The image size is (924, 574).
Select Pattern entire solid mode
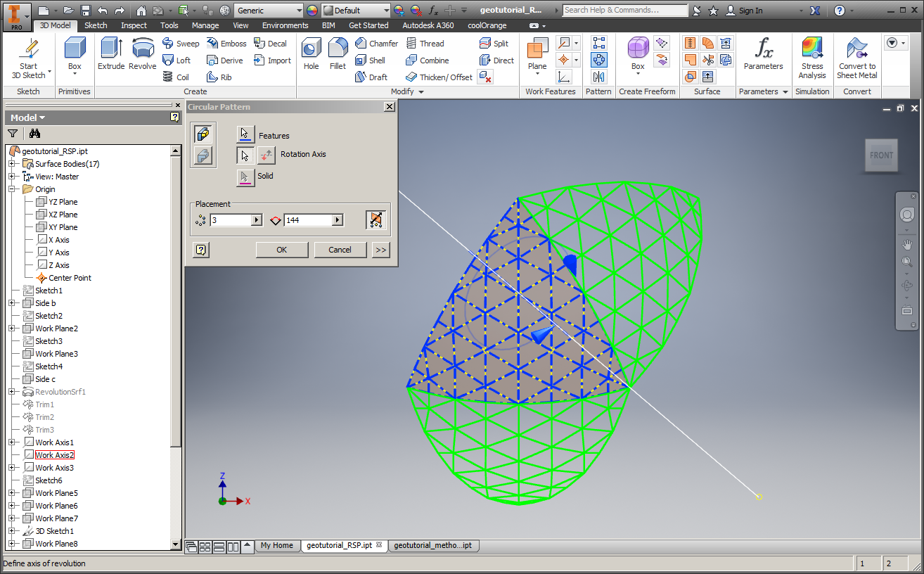pyautogui.click(x=203, y=155)
